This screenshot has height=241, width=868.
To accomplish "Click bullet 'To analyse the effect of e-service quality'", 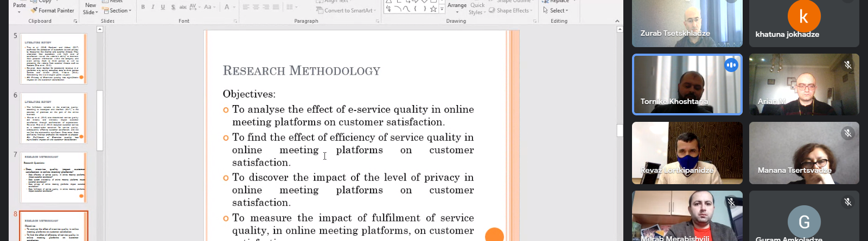I will pos(348,115).
